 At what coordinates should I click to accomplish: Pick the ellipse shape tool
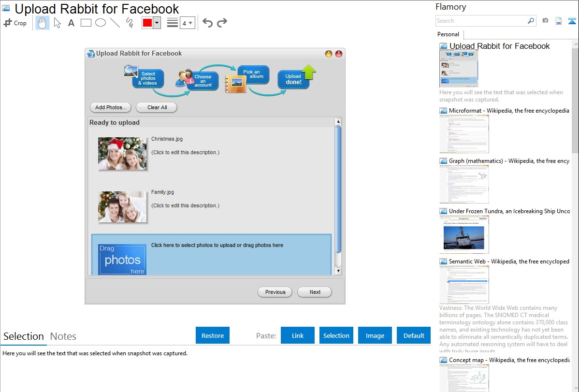click(100, 23)
